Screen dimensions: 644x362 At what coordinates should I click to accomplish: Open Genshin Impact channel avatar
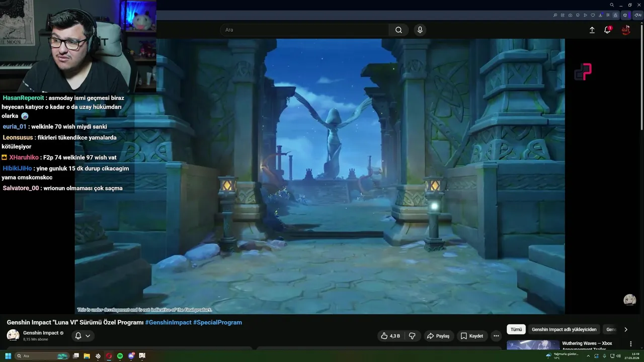[13, 335]
